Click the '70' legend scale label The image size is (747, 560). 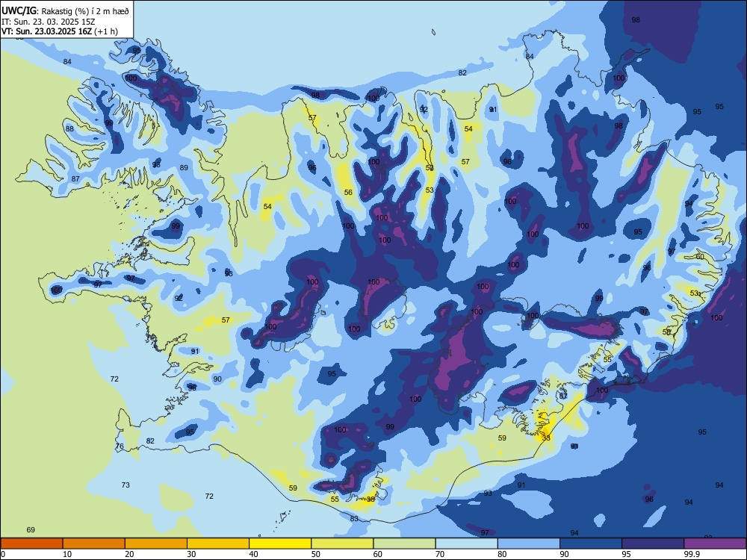(440, 554)
